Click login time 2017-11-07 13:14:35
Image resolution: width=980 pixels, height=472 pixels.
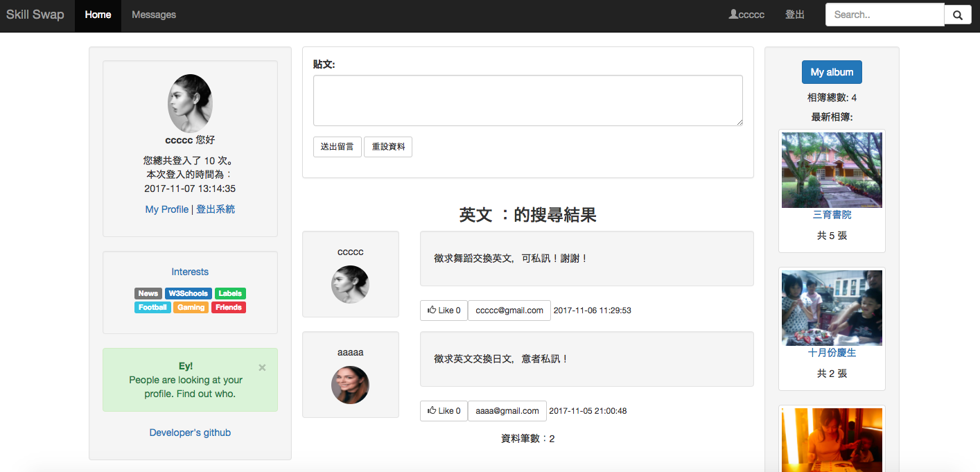point(190,189)
